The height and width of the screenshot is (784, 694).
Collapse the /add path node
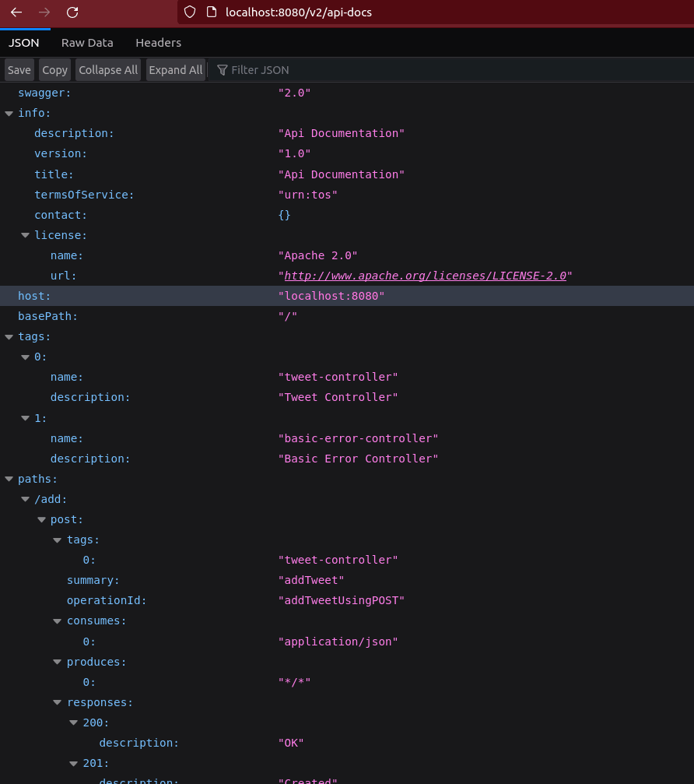click(x=26, y=499)
